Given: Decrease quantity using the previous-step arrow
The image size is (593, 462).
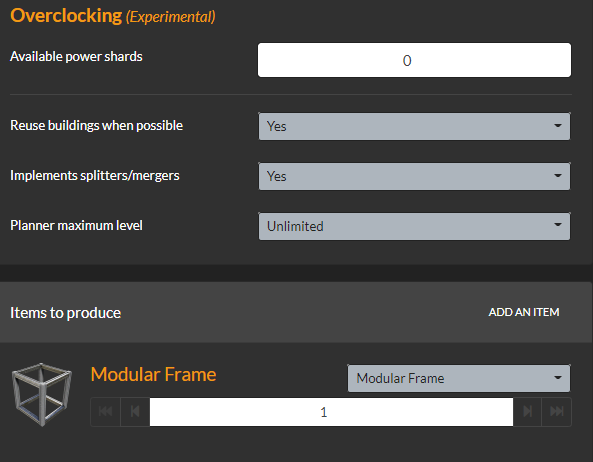Looking at the screenshot, I should click(135, 412).
